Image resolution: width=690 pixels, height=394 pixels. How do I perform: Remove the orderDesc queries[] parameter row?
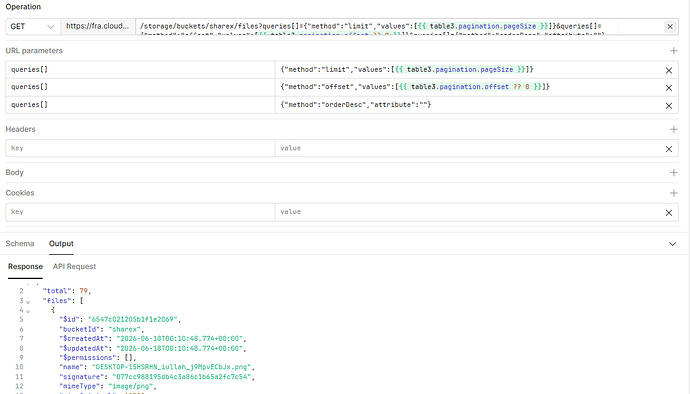point(668,106)
